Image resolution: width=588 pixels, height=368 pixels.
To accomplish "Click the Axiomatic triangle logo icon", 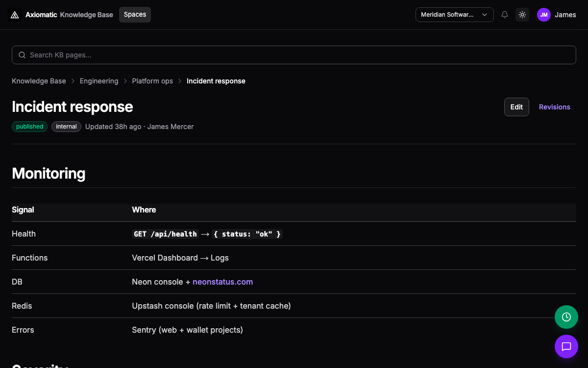I will point(15,15).
